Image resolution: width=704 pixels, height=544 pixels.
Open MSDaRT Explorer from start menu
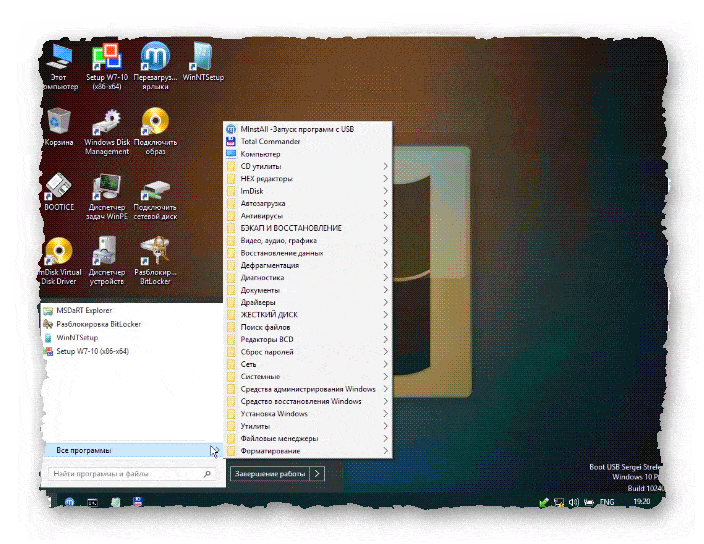132,310
